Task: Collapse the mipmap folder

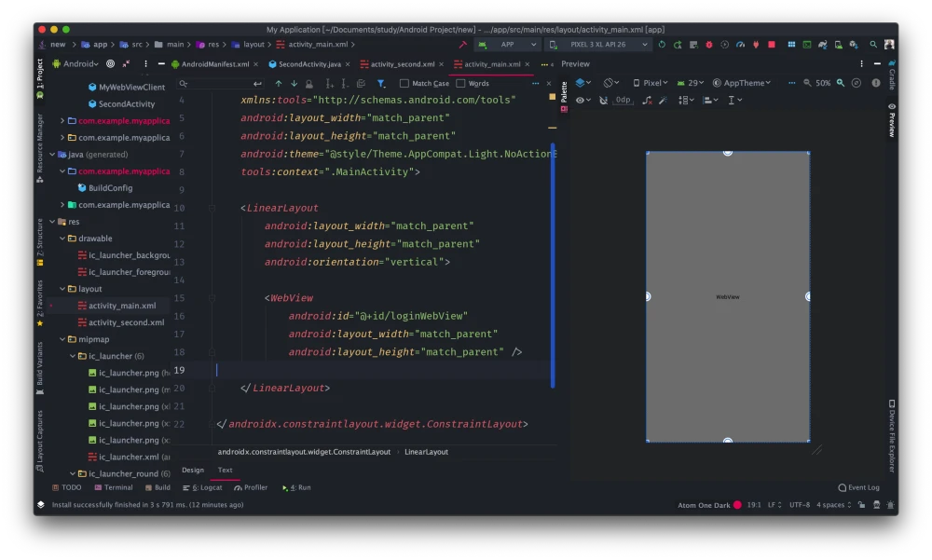Action: (62, 339)
